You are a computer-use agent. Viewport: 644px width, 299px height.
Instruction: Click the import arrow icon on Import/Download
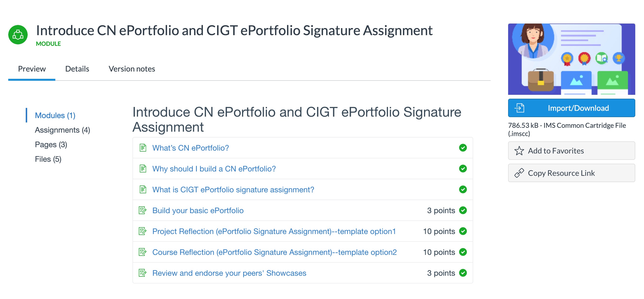[519, 108]
